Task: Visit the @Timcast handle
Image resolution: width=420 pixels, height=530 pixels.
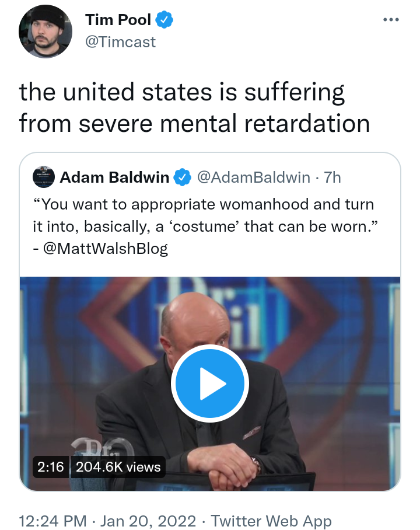Action: (120, 42)
